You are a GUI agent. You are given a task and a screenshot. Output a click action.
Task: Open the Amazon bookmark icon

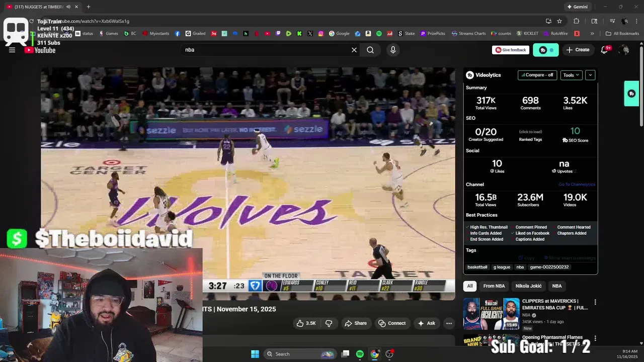[368, 34]
